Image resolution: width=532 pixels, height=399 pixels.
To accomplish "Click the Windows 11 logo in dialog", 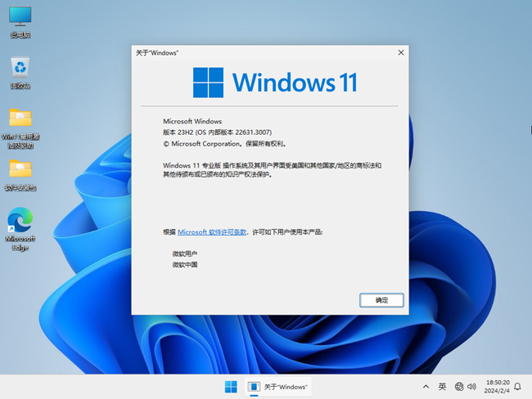I will [275, 83].
